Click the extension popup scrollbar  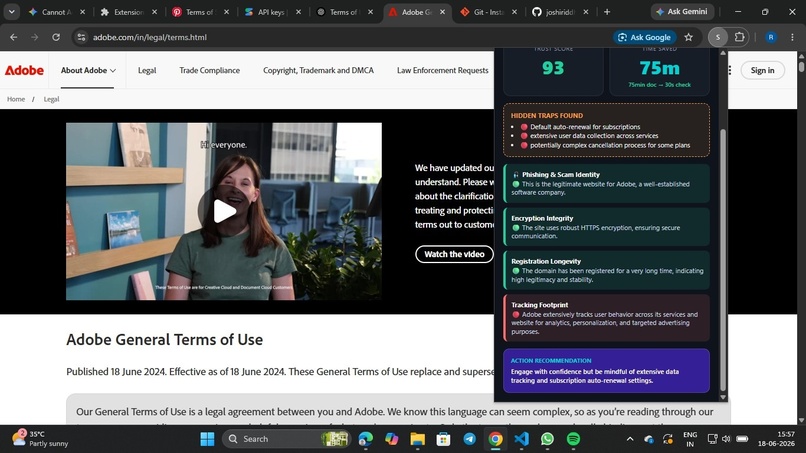(x=723, y=260)
